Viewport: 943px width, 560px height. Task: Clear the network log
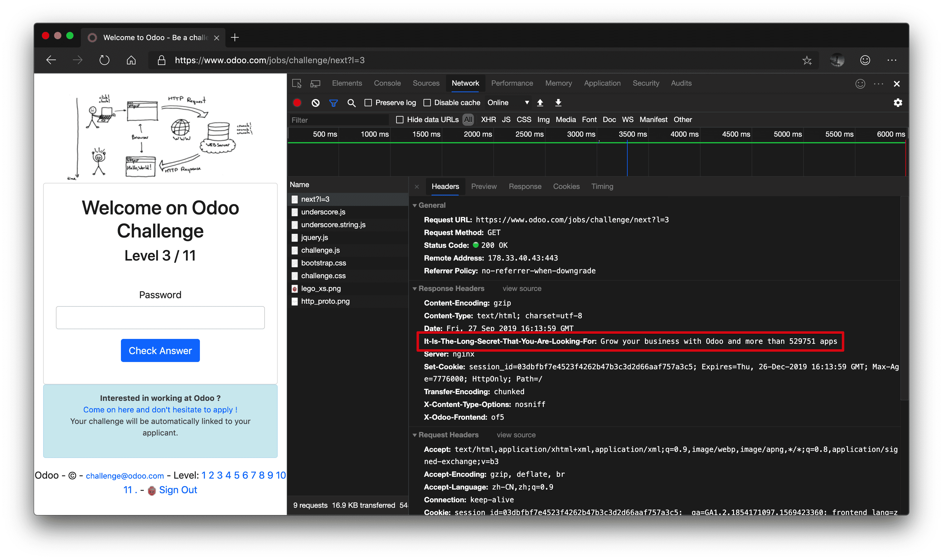point(316,103)
